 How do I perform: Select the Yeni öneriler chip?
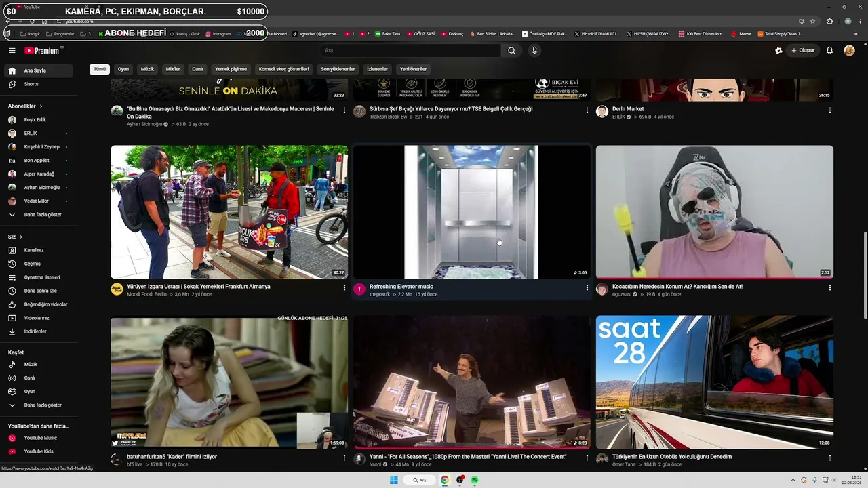[414, 69]
